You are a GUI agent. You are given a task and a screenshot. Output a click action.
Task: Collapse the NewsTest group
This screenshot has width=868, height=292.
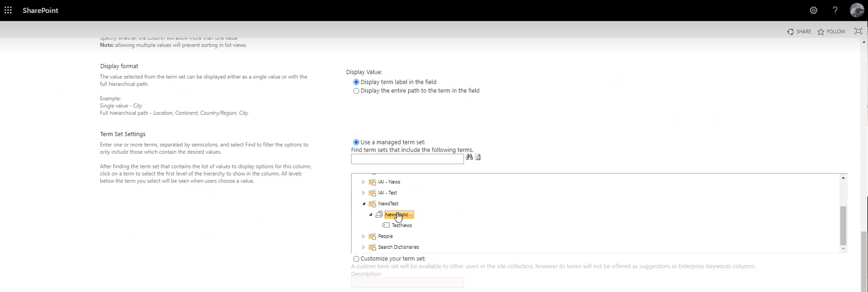click(x=364, y=204)
